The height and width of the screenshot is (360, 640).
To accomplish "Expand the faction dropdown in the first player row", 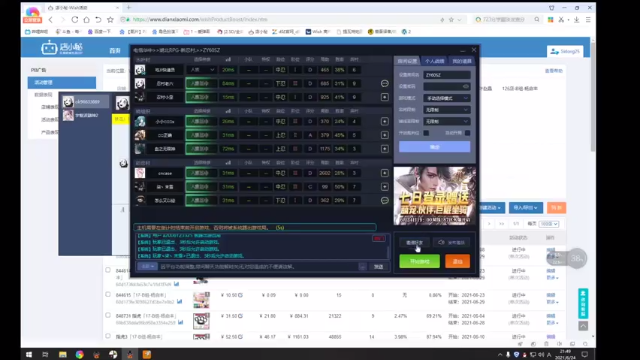I will [201, 70].
